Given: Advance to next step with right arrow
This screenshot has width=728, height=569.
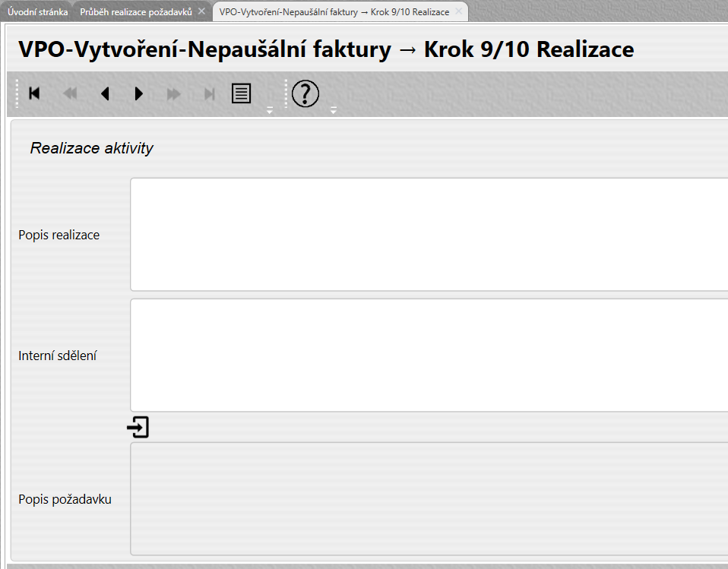Looking at the screenshot, I should (138, 93).
